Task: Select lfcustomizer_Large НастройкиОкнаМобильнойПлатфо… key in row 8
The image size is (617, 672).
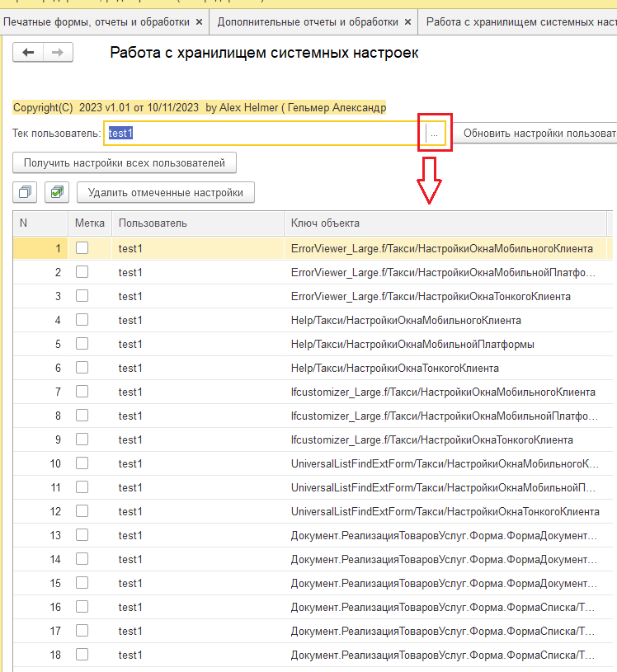Action: coord(445,416)
